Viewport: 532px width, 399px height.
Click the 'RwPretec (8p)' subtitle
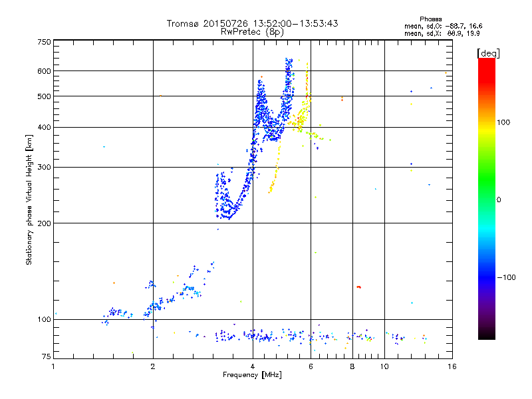252,32
